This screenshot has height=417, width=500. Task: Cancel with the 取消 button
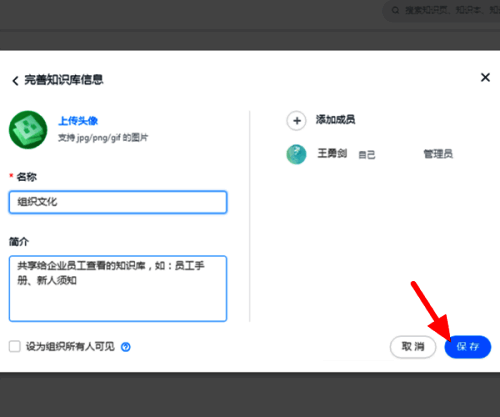[x=413, y=347]
